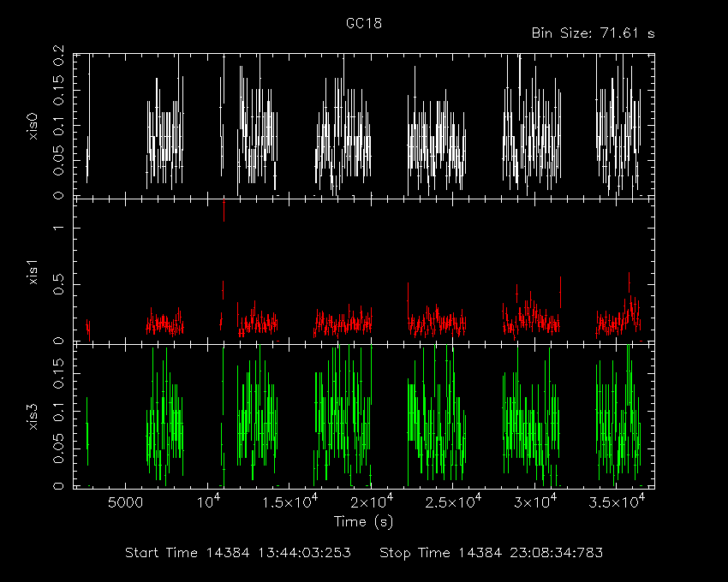This screenshot has height=582, width=728.
Task: Click the 2×10^4 time axis tick label
Action: [372, 502]
